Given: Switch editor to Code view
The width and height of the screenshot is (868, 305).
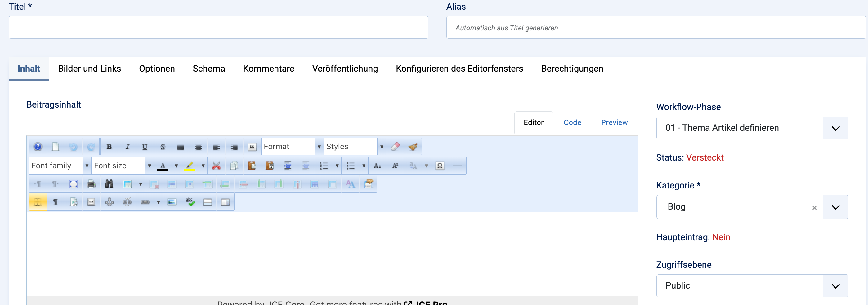Looking at the screenshot, I should click(572, 122).
